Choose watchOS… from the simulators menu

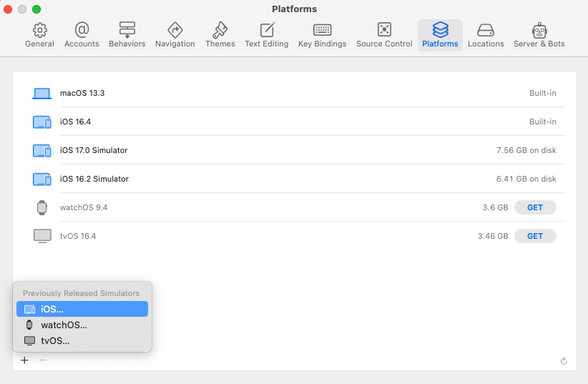[x=82, y=325]
